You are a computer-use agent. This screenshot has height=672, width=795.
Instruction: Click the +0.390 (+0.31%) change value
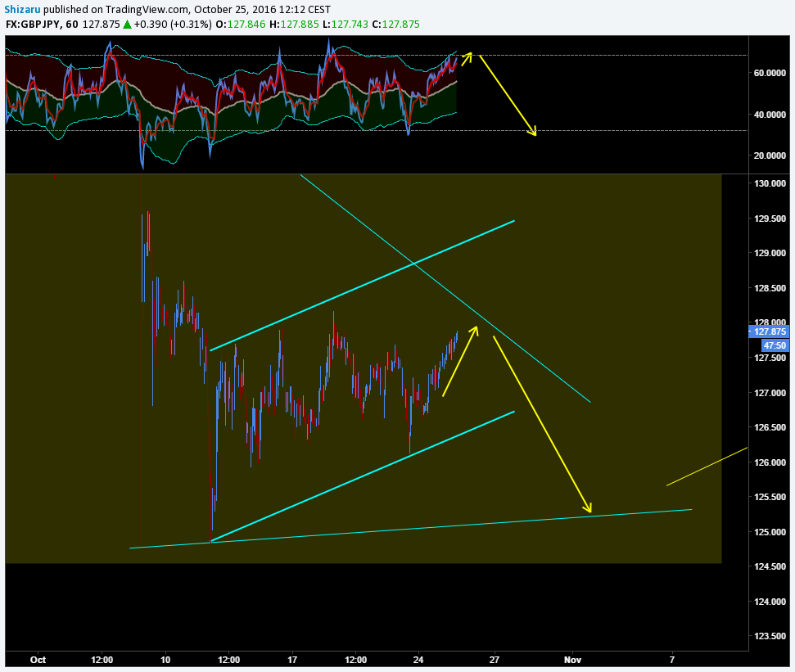(173, 25)
